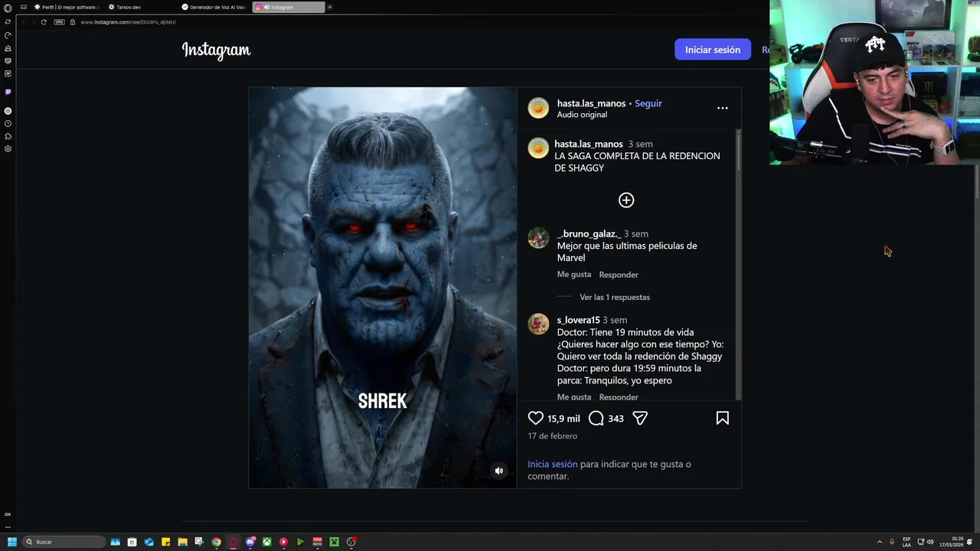Go to the Instagram logo home

pyautogui.click(x=216, y=51)
